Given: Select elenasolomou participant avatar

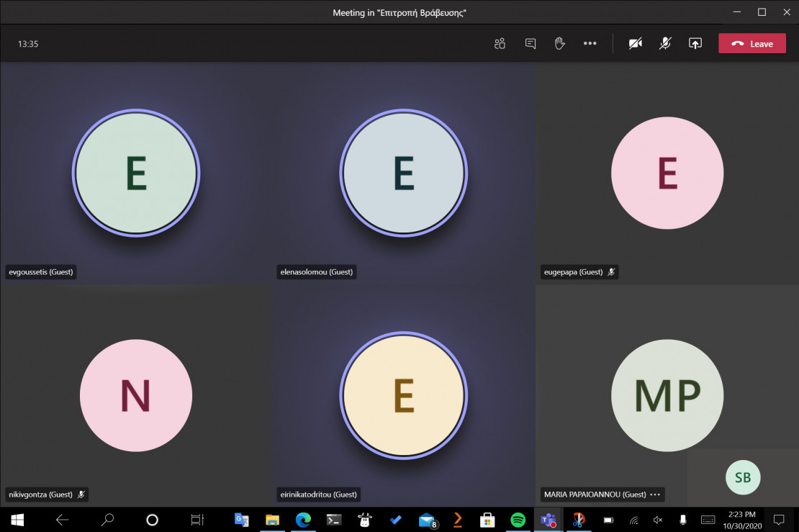Looking at the screenshot, I should click(404, 173).
